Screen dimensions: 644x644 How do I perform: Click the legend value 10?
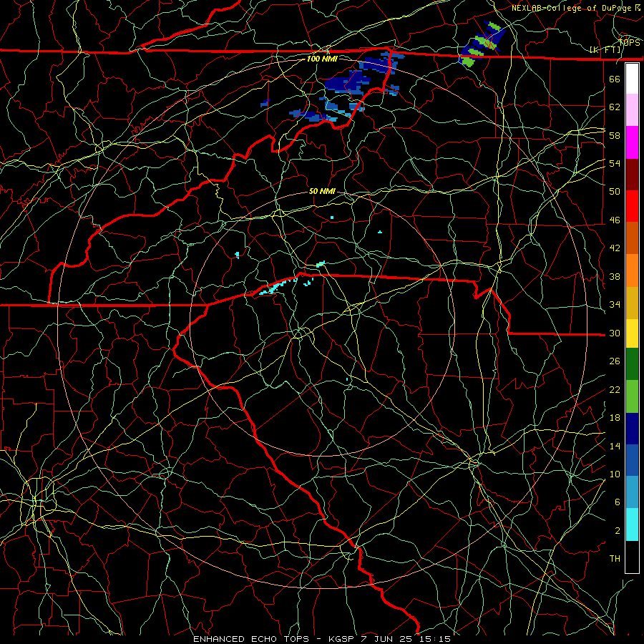[x=615, y=474]
